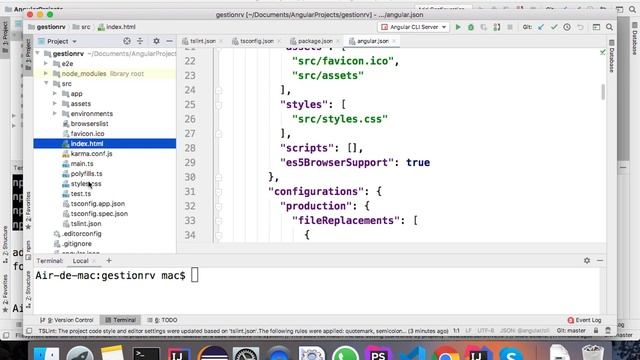Open the Version Control tool window
This screenshot has width=640, height=360.
point(67,320)
